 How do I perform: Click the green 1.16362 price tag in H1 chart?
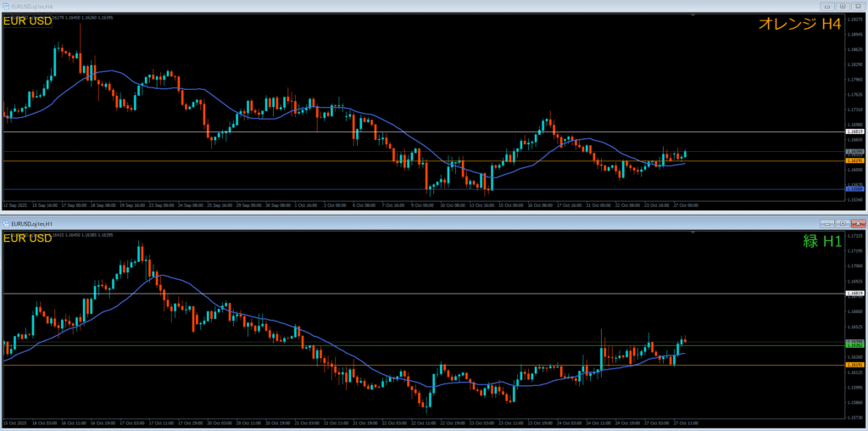click(x=854, y=344)
